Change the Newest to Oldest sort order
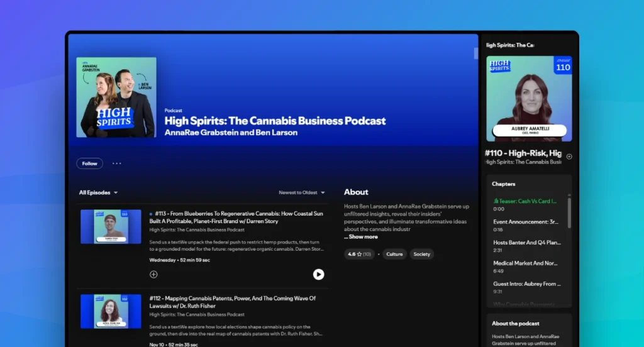644x347 pixels. tap(301, 192)
